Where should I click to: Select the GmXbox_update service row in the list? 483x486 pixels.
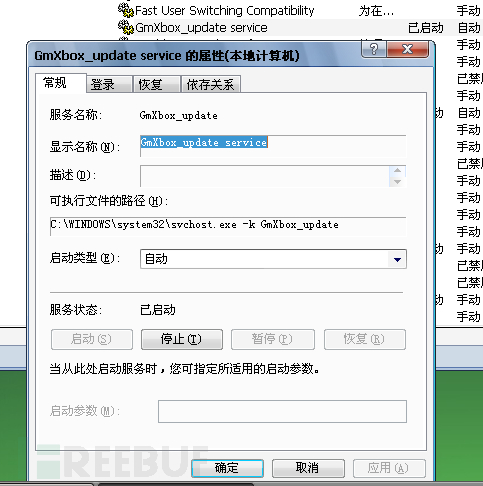click(300, 27)
